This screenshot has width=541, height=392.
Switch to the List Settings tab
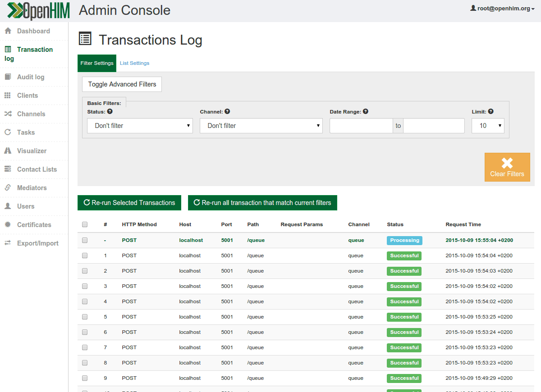tap(134, 63)
